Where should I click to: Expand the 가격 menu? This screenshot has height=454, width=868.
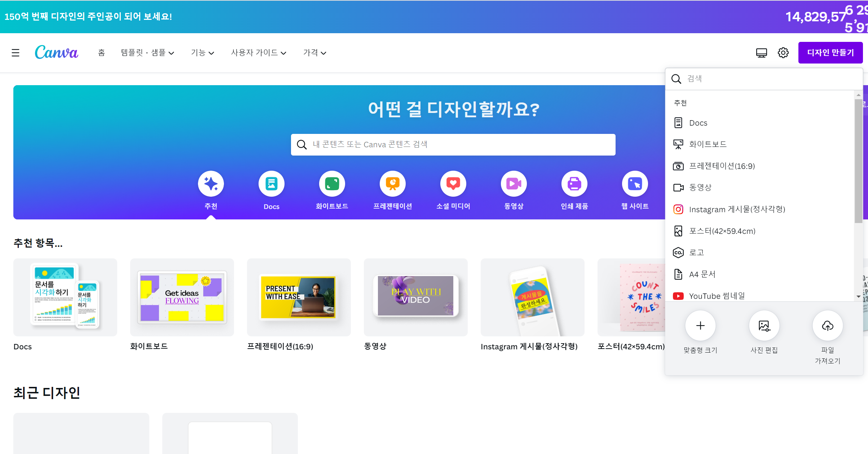tap(314, 53)
